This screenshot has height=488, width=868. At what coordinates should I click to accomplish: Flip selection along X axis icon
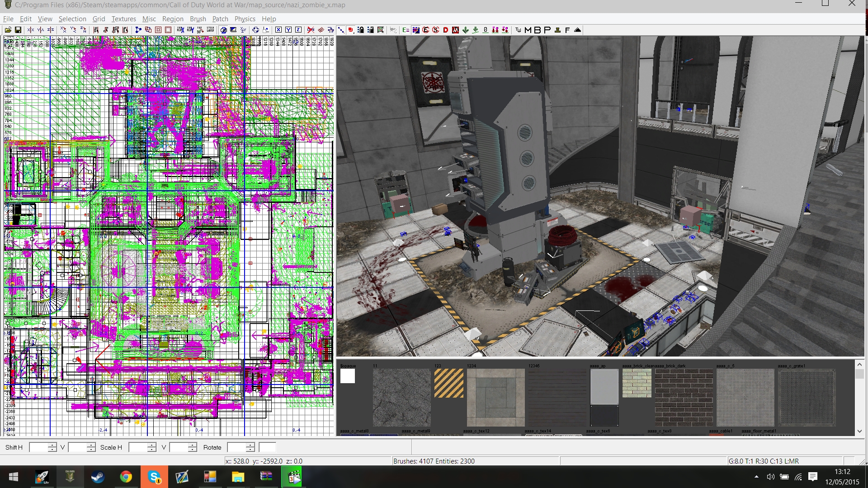coord(31,30)
